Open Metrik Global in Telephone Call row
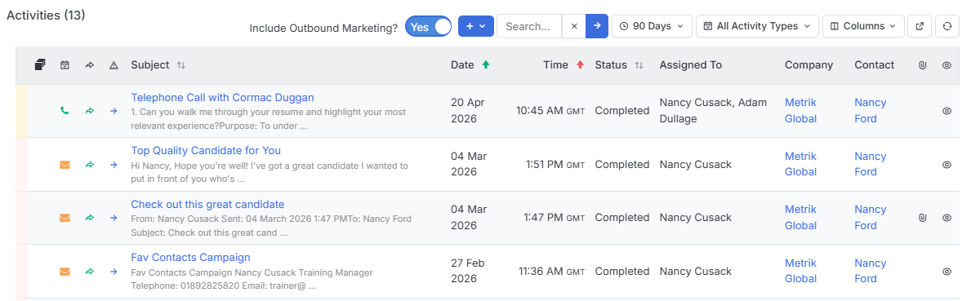The width and height of the screenshot is (980, 301). click(800, 111)
